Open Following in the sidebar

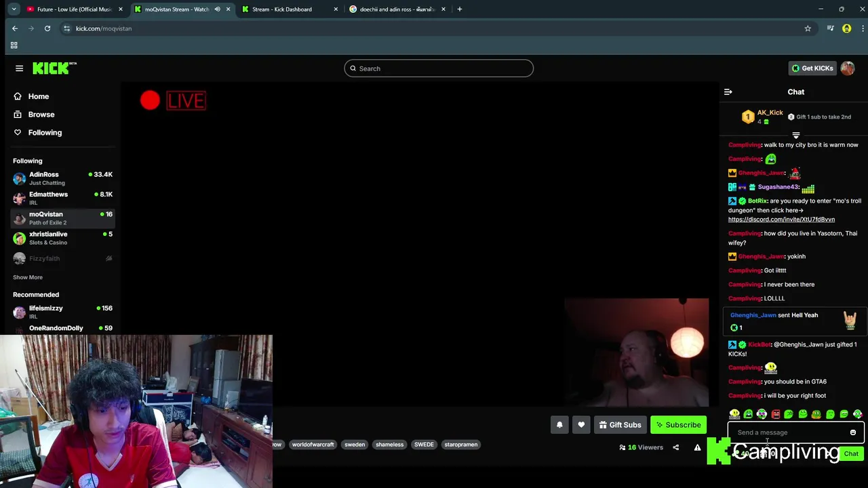pos(45,133)
